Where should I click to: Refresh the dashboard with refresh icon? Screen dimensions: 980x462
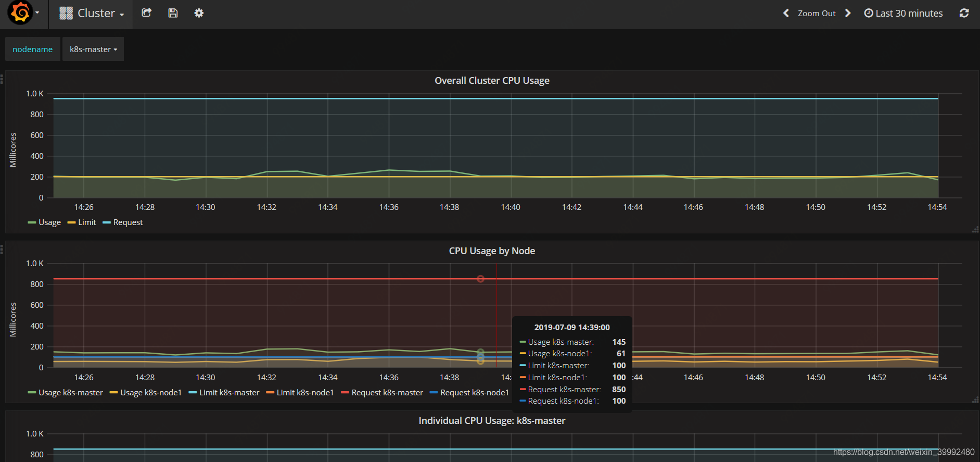(x=964, y=13)
